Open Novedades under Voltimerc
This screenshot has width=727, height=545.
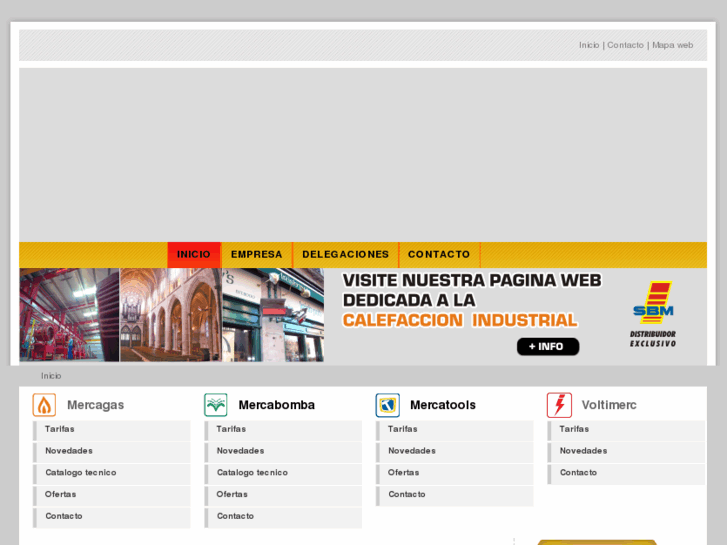pyautogui.click(x=626, y=452)
